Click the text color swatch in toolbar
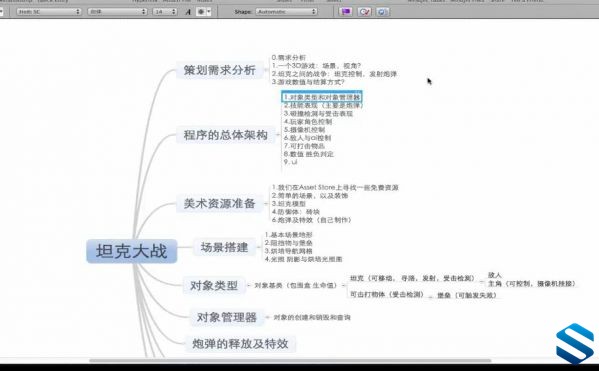599x371 pixels. [201, 12]
